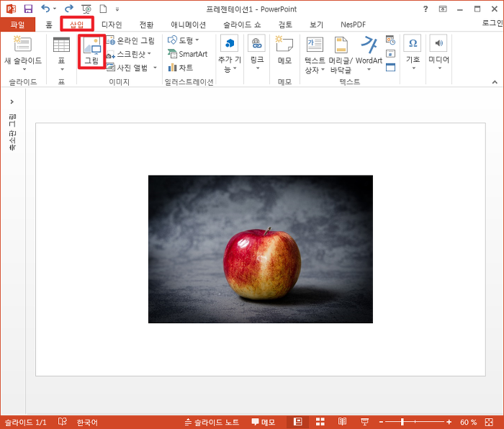Toggle the 메모 comments pane in status bar
This screenshot has width=504, height=429.
coord(264,423)
